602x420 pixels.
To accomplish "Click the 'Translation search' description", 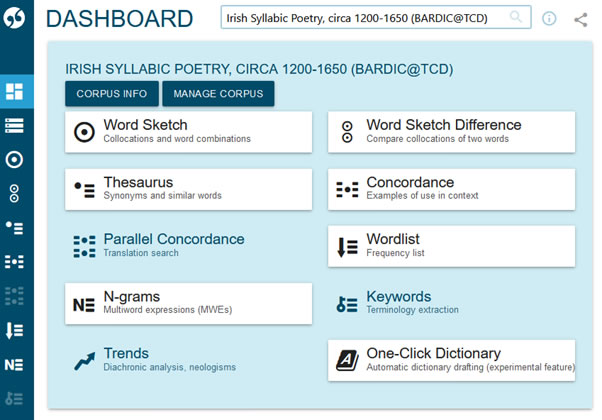I will (x=141, y=253).
